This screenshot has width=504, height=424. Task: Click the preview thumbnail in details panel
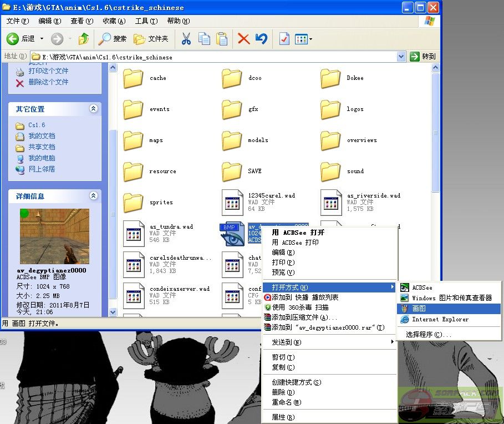point(54,236)
